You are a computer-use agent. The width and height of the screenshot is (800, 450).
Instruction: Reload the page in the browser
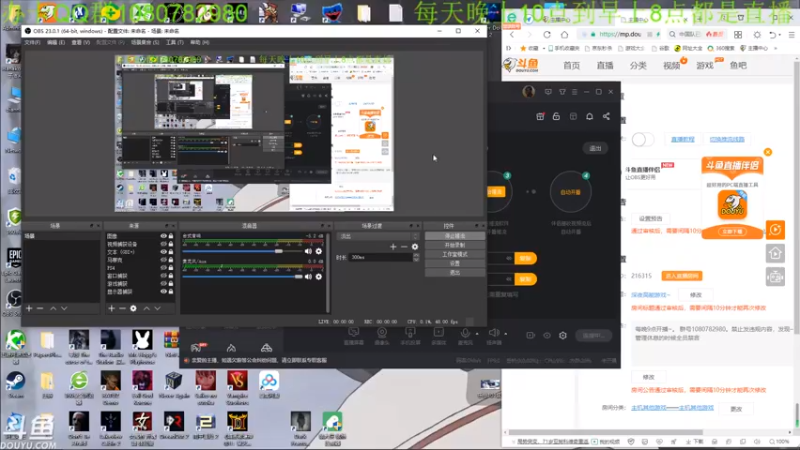547,35
